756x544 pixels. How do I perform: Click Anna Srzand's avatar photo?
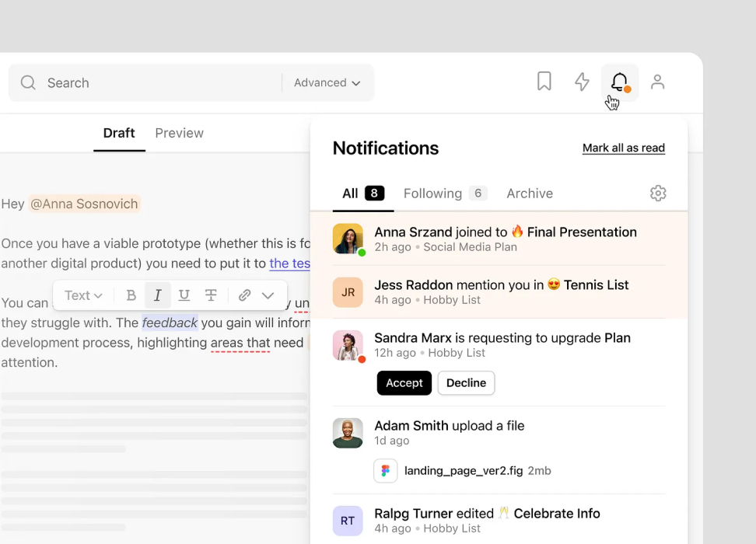click(348, 239)
